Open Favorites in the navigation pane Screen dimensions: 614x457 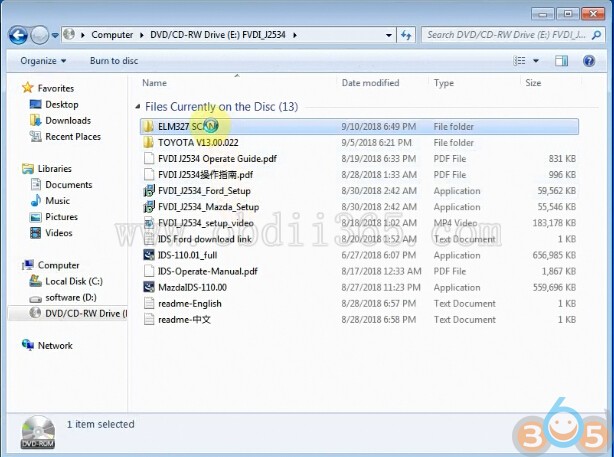pos(56,89)
